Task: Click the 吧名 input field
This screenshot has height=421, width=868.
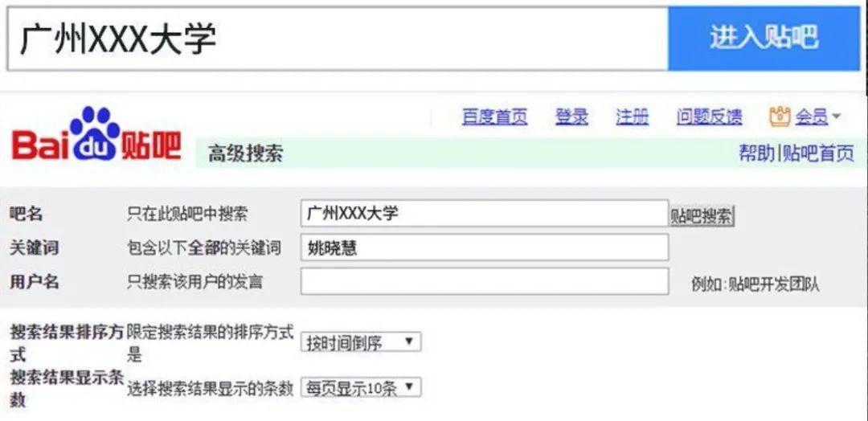Action: (x=485, y=214)
